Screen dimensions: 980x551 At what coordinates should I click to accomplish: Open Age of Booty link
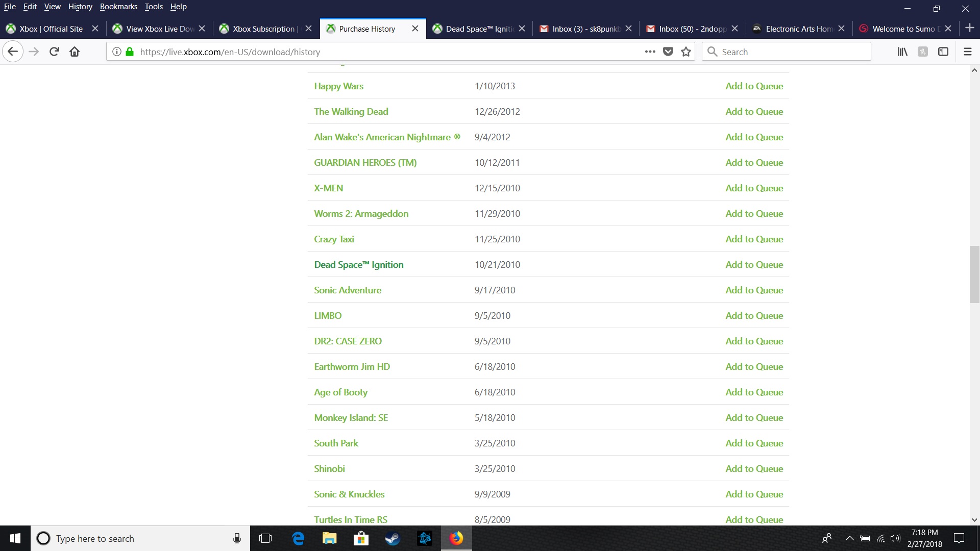340,392
